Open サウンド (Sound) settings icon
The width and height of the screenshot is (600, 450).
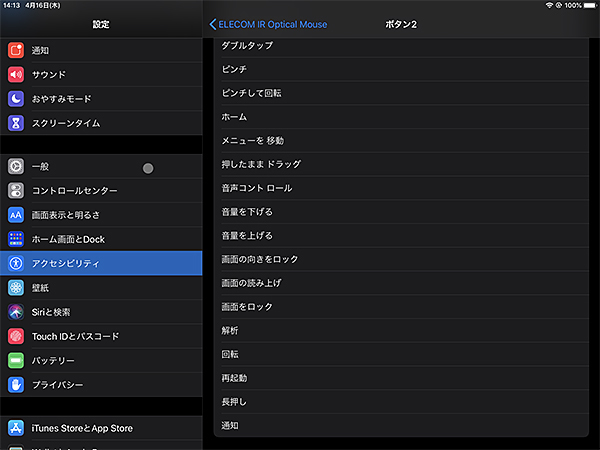coord(16,75)
